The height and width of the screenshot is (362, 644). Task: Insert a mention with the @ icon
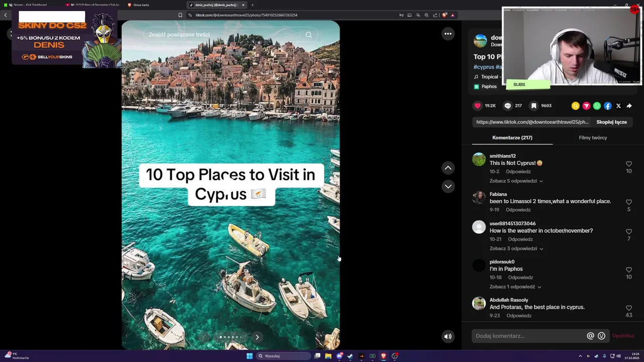[x=591, y=336]
